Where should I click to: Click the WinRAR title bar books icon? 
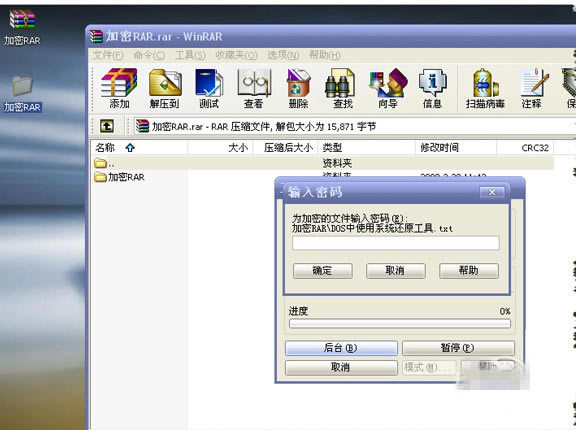coord(96,37)
